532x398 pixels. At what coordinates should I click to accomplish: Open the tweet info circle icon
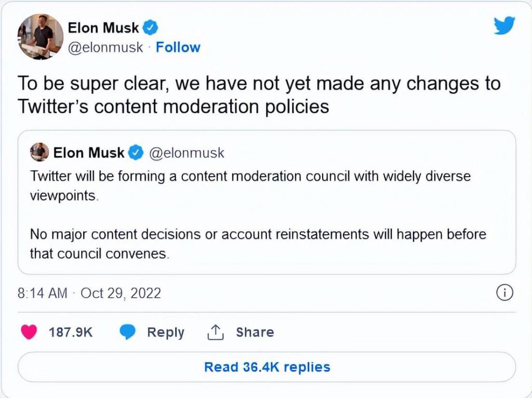504,293
